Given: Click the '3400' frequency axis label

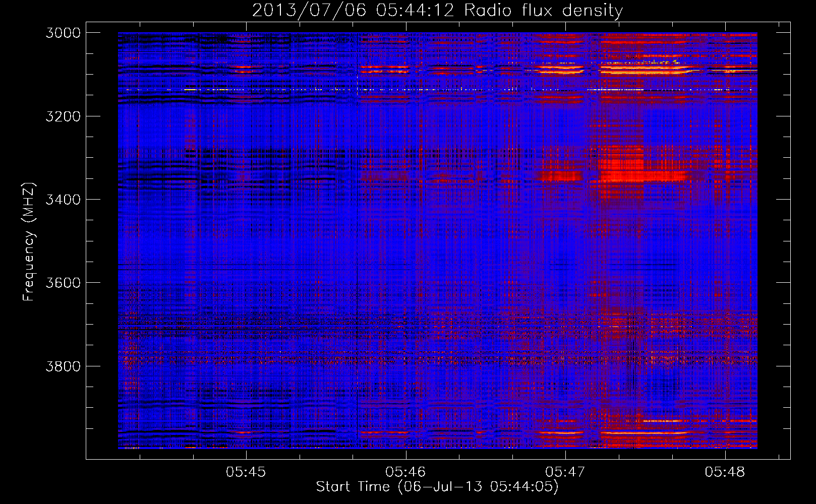Looking at the screenshot, I should point(63,200).
